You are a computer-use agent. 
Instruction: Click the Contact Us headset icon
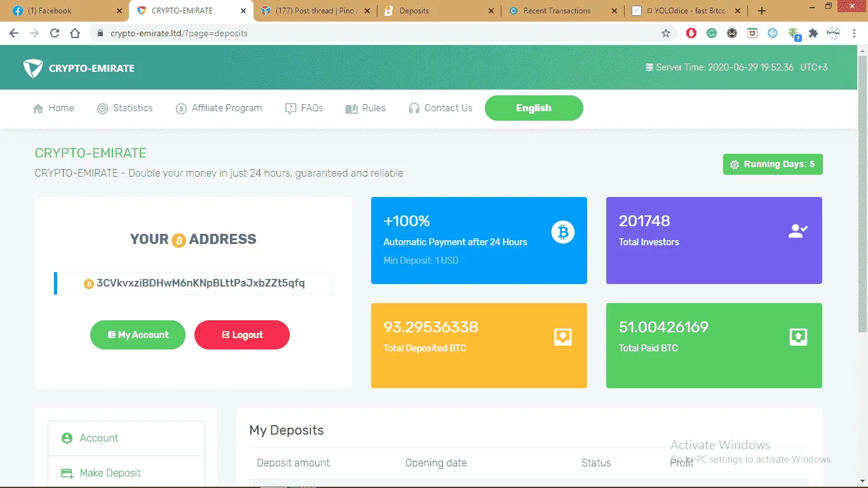[x=414, y=109]
